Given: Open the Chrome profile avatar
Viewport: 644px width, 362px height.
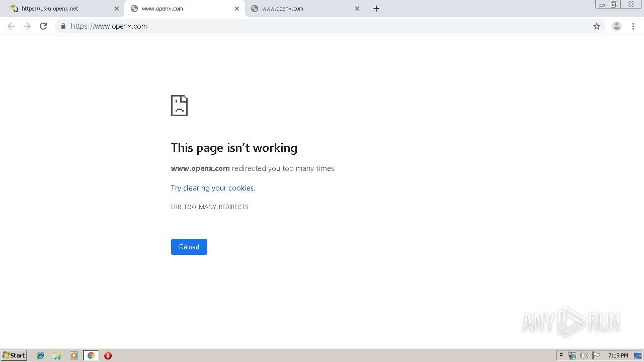Looking at the screenshot, I should [x=617, y=26].
